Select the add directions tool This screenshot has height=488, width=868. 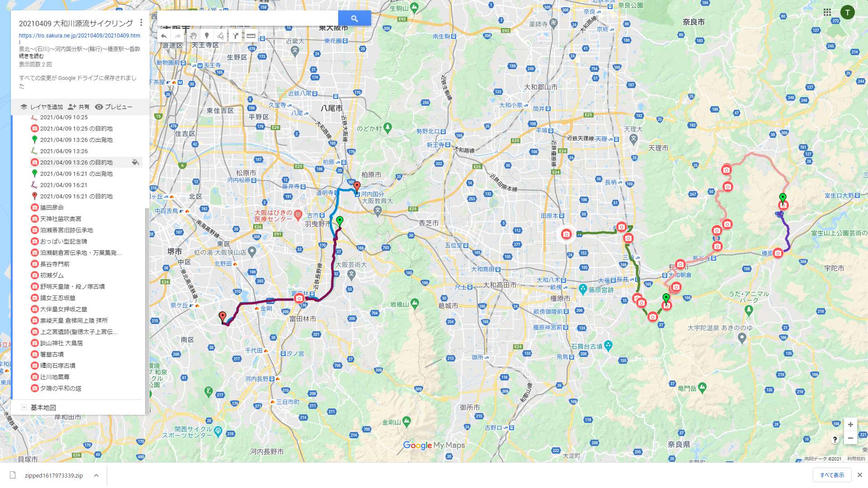(235, 36)
